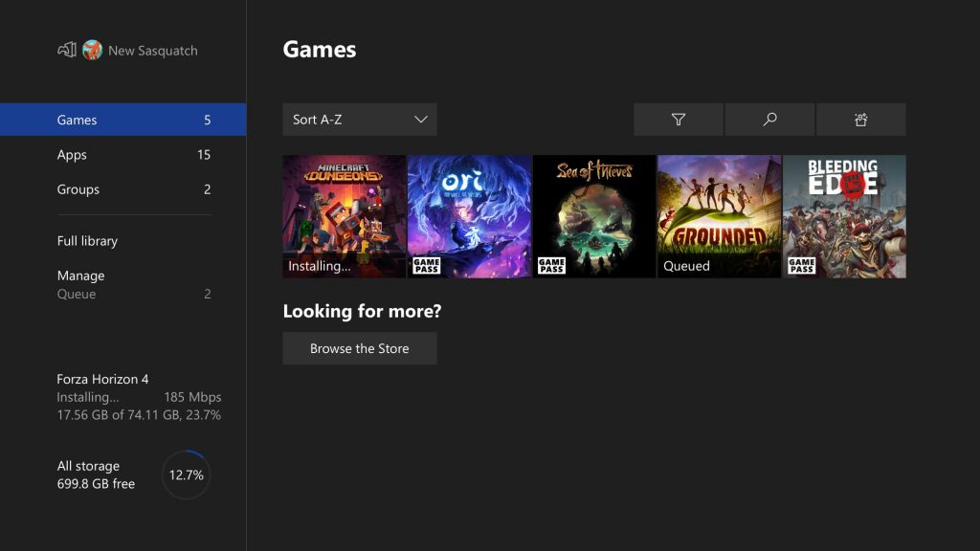980x551 pixels.
Task: Open Full library
Action: point(87,241)
